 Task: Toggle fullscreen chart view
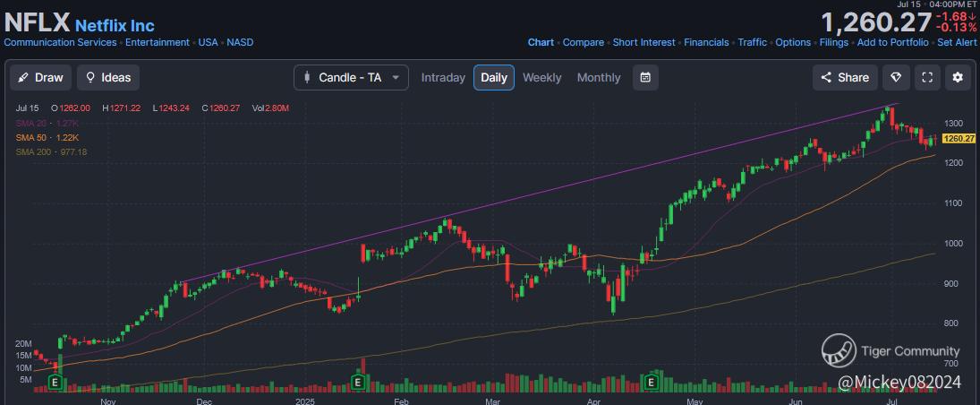coord(927,78)
